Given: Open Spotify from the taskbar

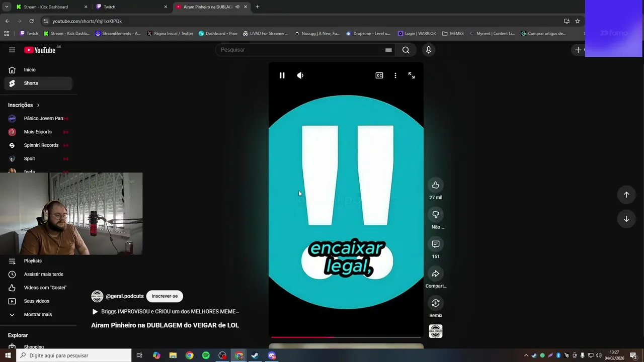Looking at the screenshot, I should 206,355.
